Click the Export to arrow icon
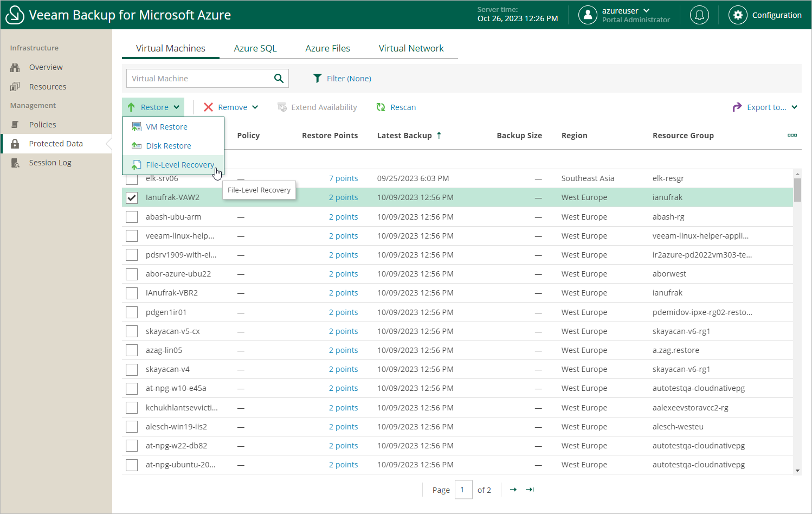 737,107
